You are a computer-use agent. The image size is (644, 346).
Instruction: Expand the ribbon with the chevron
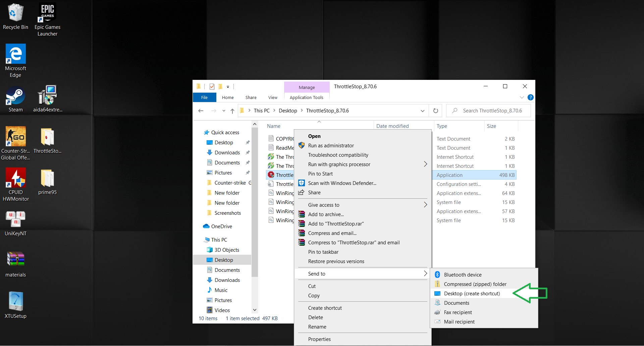pyautogui.click(x=522, y=97)
